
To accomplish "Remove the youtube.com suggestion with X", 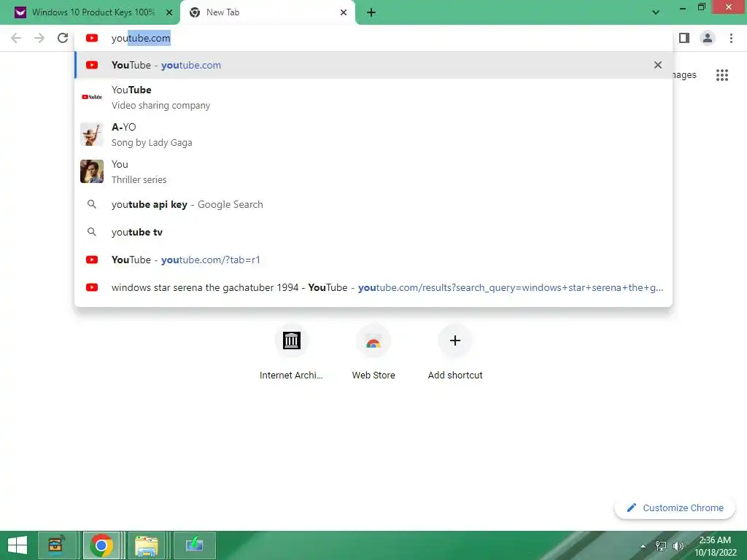I will click(658, 65).
